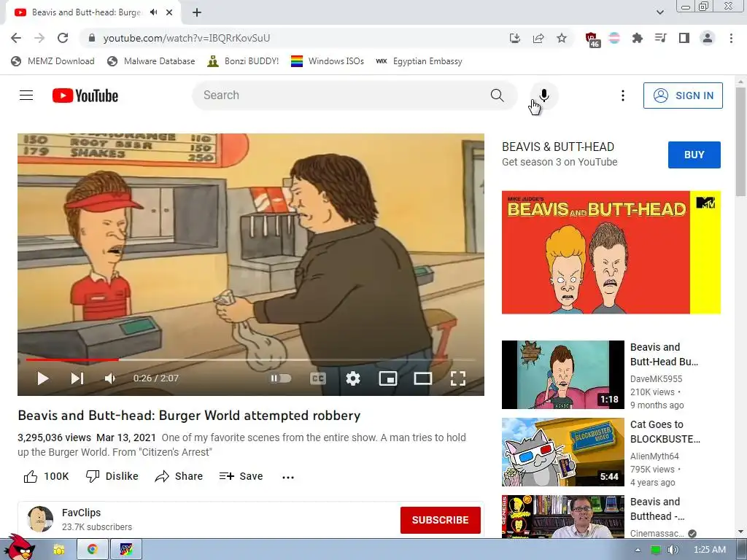Image resolution: width=747 pixels, height=560 pixels.
Task: Dislike the video
Action: click(x=112, y=476)
